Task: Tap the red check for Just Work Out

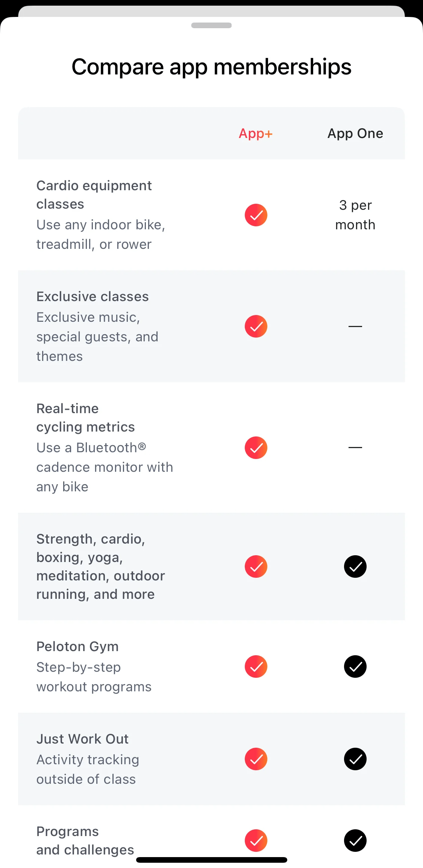Action: (256, 759)
